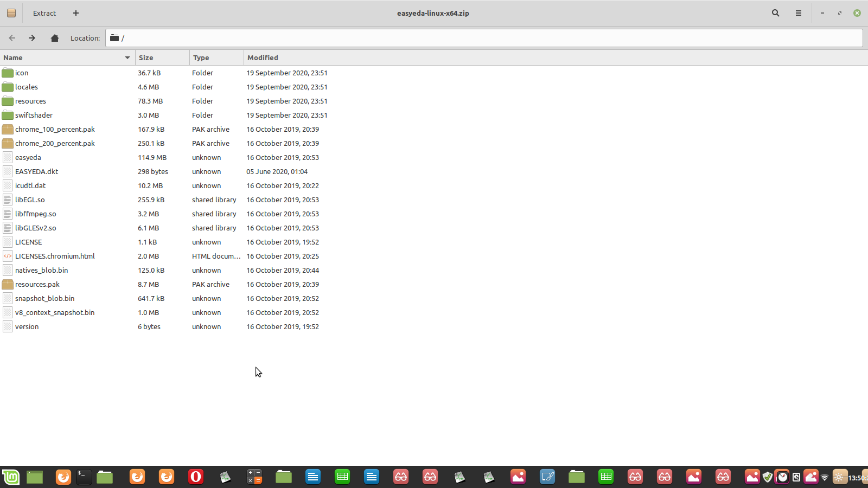Open the drawing app taskbar icon

point(547,477)
